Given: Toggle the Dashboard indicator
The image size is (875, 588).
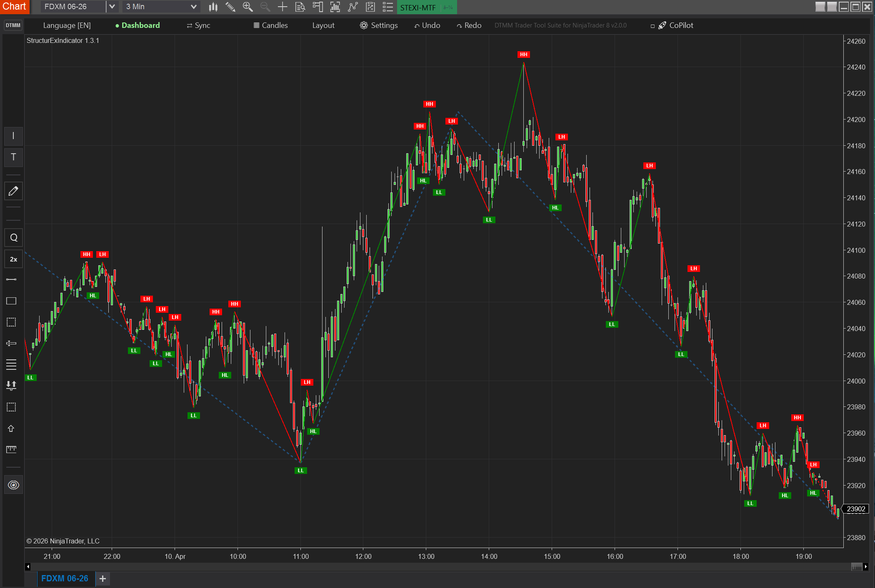Looking at the screenshot, I should (137, 25).
